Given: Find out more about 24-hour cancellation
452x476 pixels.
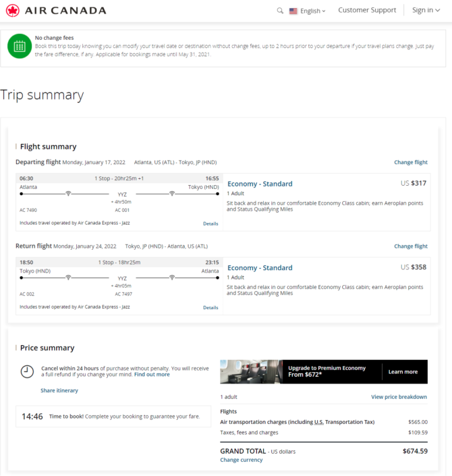Looking at the screenshot, I should point(152,375).
